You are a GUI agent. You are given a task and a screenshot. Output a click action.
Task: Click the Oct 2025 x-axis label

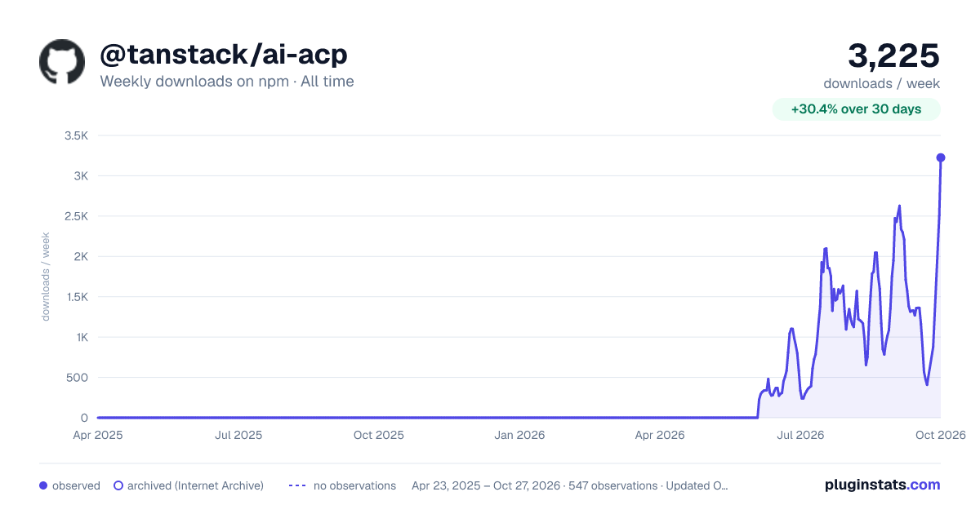[x=379, y=436]
